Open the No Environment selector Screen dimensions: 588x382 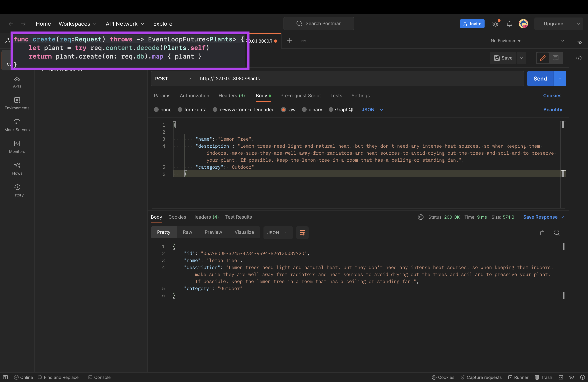pyautogui.click(x=527, y=40)
